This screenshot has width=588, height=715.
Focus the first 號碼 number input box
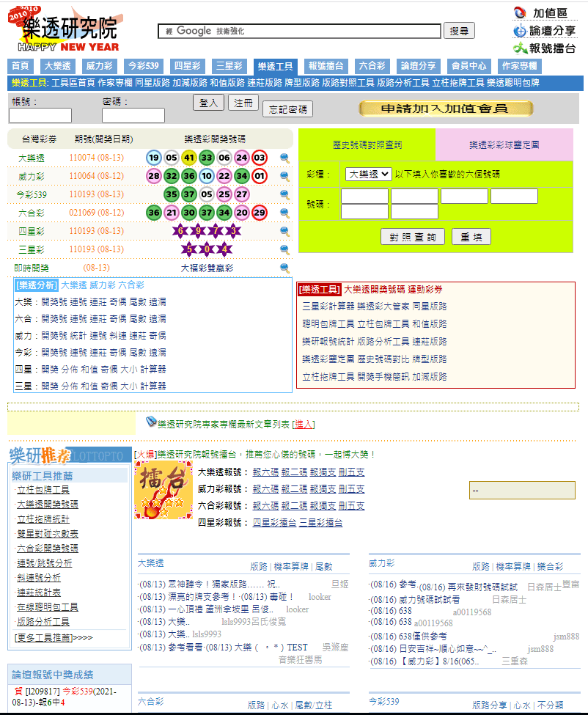364,196
